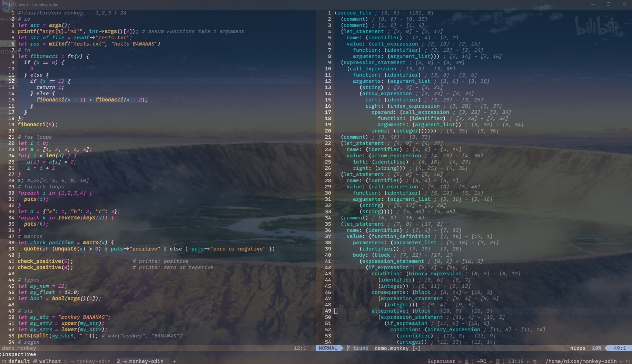The width and height of the screenshot is (632, 364).
Task: Click '# for loops' comment
Action: coord(35,137)
